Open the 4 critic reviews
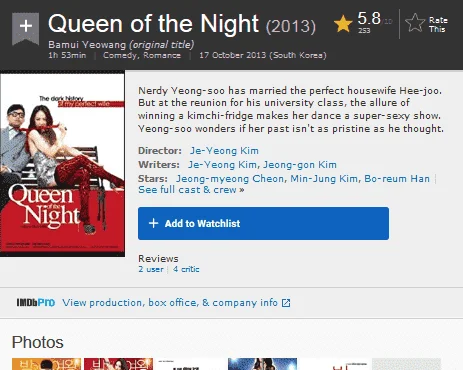 [186, 269]
